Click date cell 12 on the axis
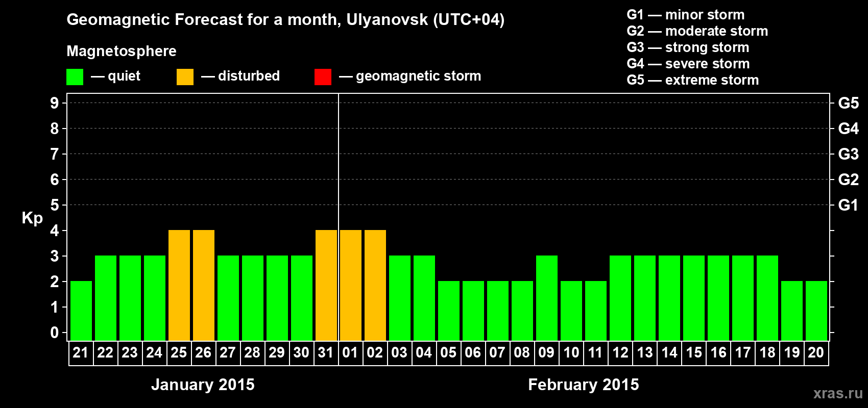 pos(620,353)
